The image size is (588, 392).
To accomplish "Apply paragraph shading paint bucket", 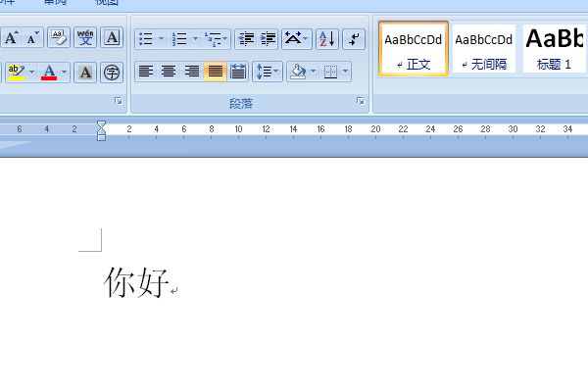I will (x=298, y=72).
